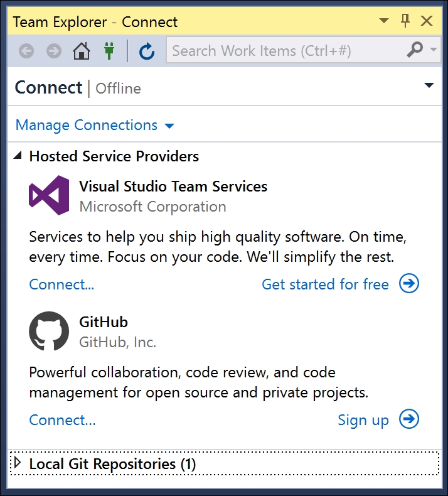Click the GitHub Octocat logo
The height and width of the screenshot is (496, 448).
(x=49, y=331)
